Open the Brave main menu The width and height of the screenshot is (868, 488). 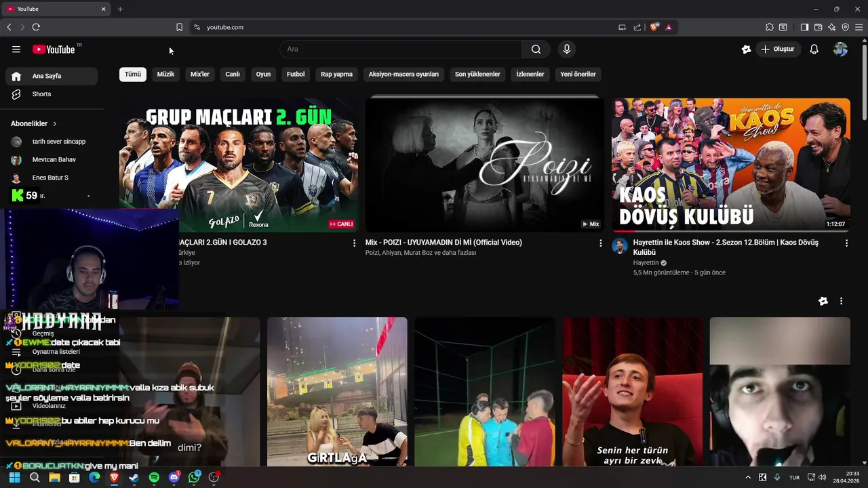859,27
